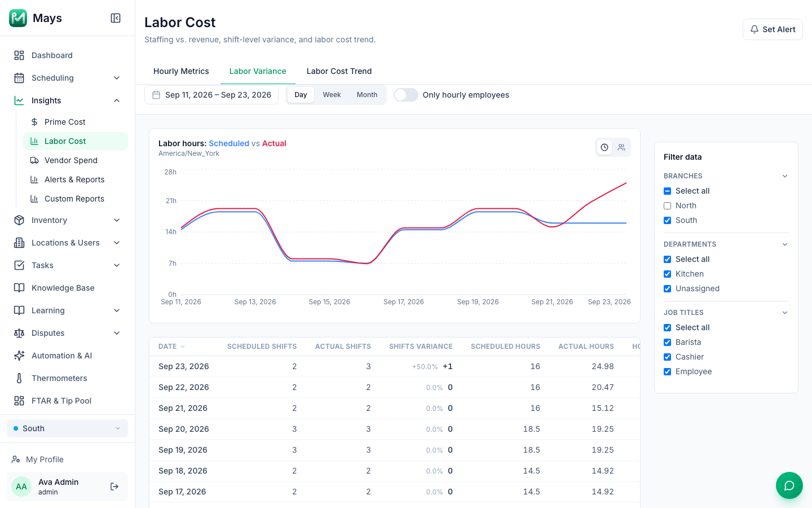Select the Month granularity
This screenshot has height=508, width=812.
(367, 95)
